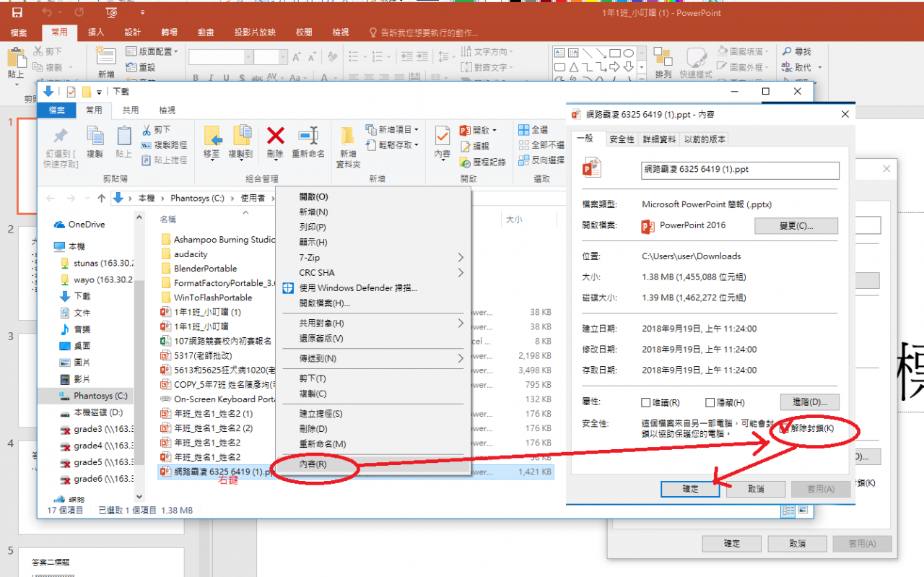The image size is (924, 577).
Task: Increase font size with the larger A icon
Action: coord(297,56)
